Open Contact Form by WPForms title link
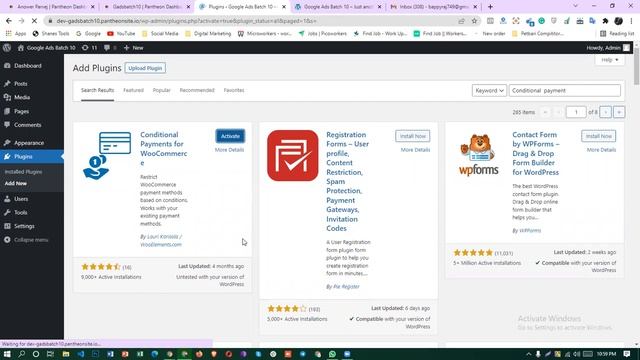This screenshot has width=640, height=360. 536,153
